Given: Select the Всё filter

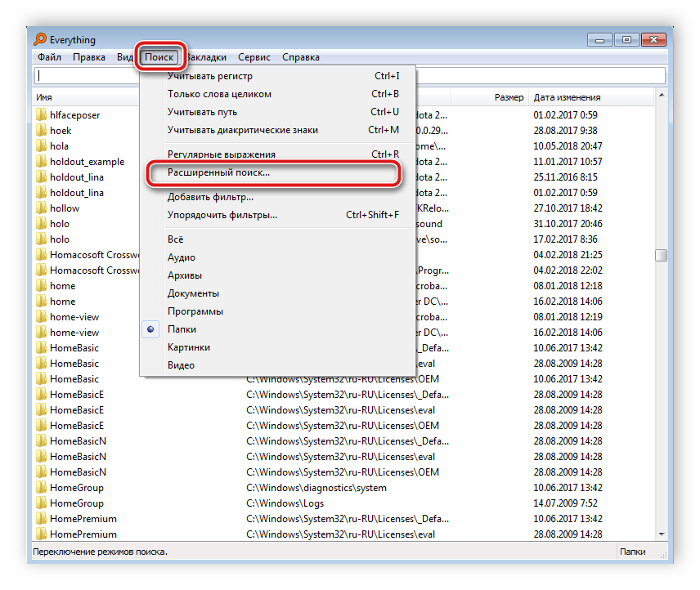Looking at the screenshot, I should coord(278,239).
